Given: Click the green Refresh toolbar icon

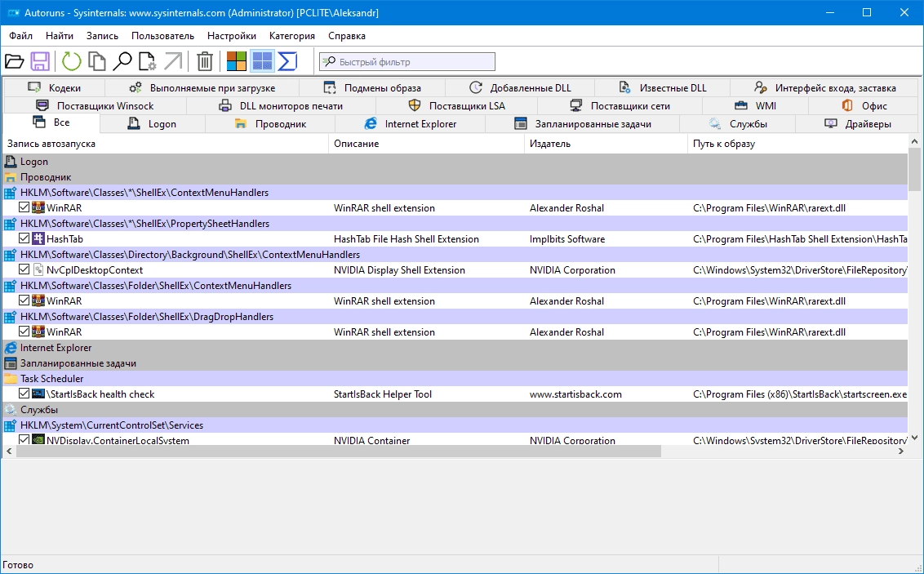Looking at the screenshot, I should (x=71, y=61).
